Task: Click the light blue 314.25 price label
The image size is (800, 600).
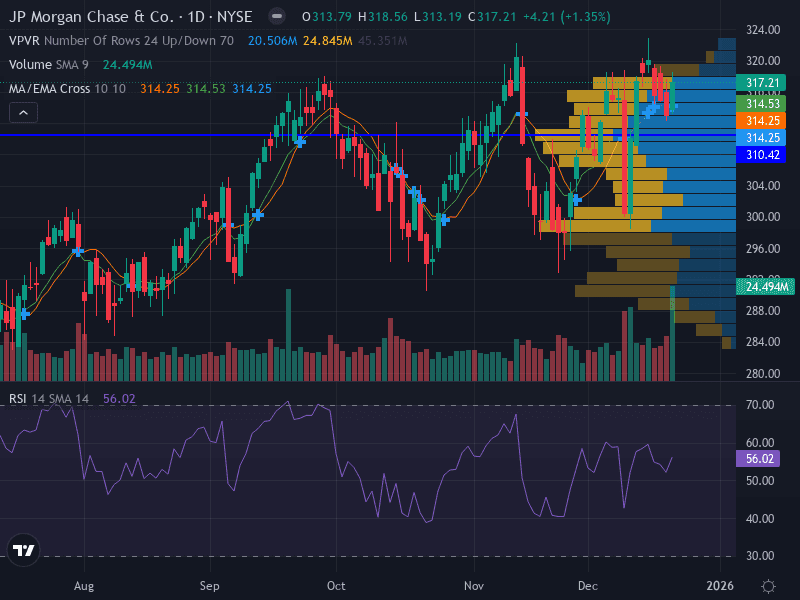Action: tap(761, 138)
